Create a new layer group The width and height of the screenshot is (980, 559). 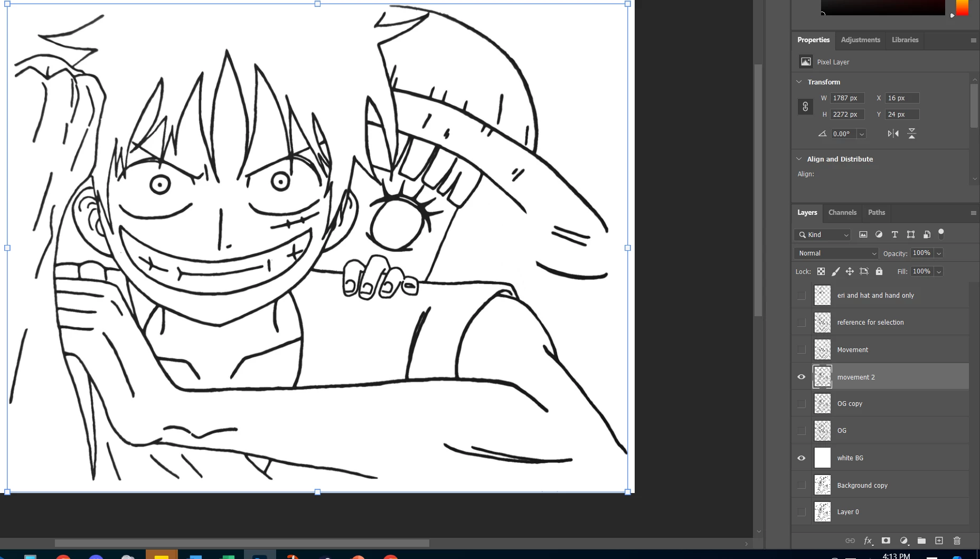coord(921,541)
